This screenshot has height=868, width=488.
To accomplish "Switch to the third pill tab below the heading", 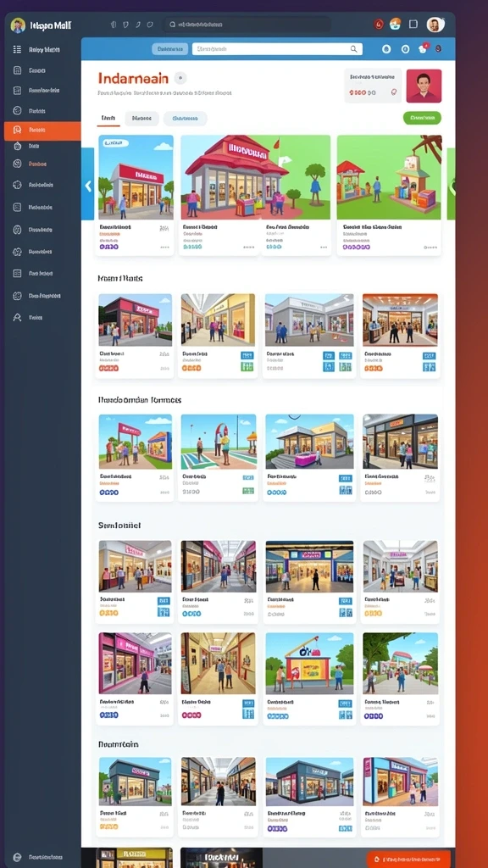I will pyautogui.click(x=186, y=119).
